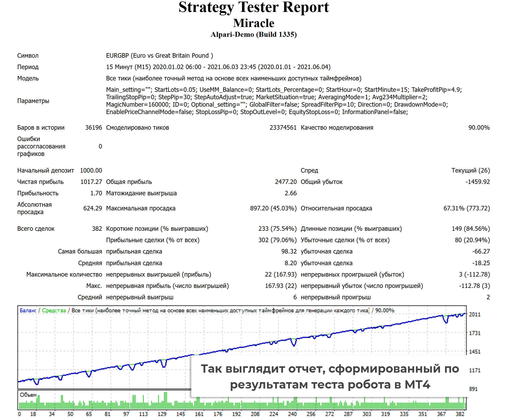Viewport: 505px width, 420px height.
Task: Click the Текущий (26) spread value
Action: 470,170
